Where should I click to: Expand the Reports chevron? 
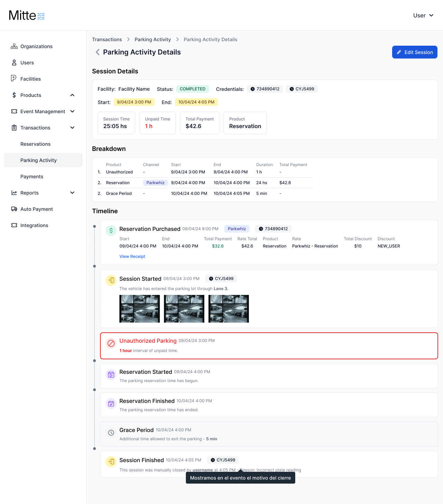click(72, 193)
